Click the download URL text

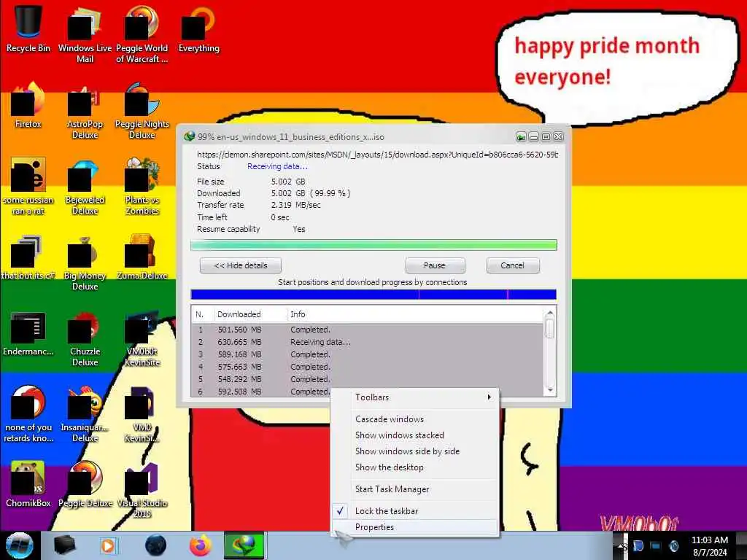[377, 155]
